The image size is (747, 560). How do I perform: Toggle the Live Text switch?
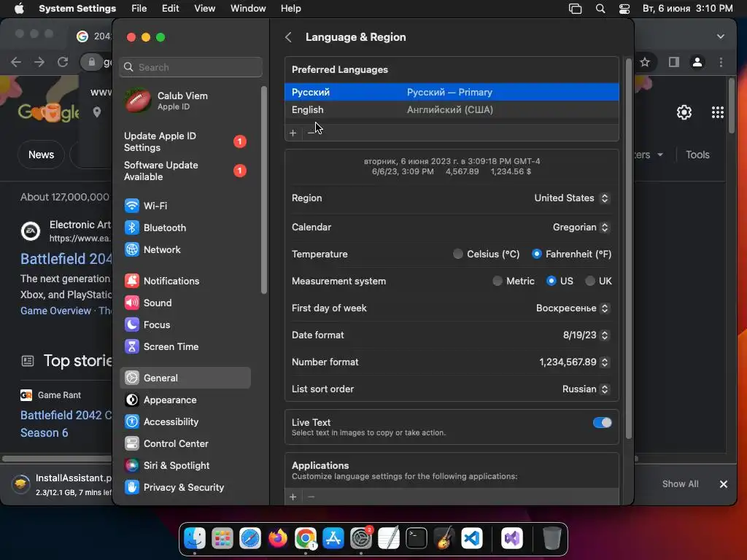click(x=602, y=422)
